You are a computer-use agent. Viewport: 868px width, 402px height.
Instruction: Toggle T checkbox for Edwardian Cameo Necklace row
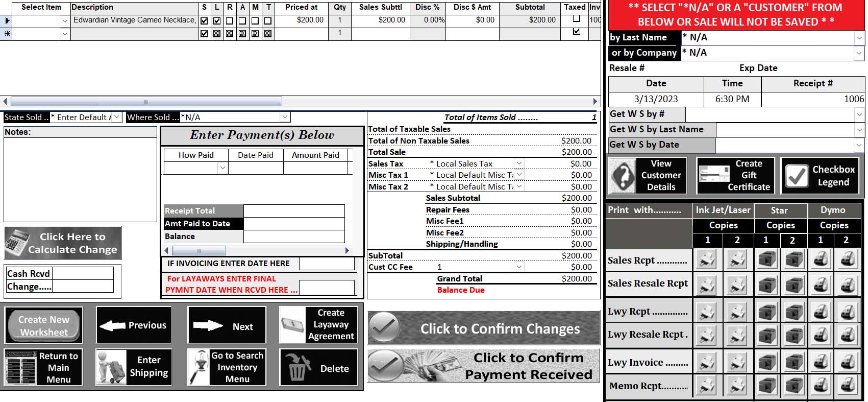click(x=268, y=21)
